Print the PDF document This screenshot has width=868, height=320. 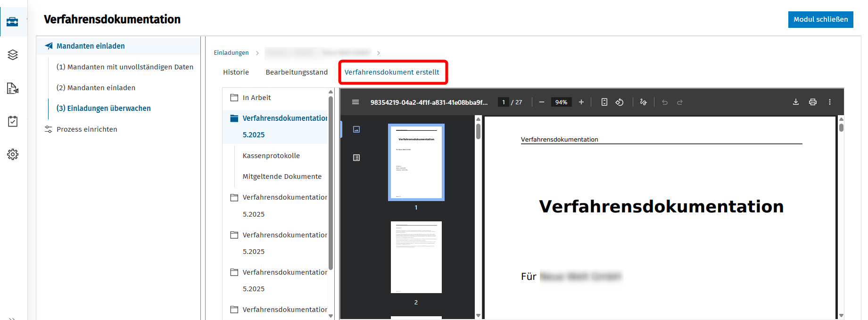point(813,102)
